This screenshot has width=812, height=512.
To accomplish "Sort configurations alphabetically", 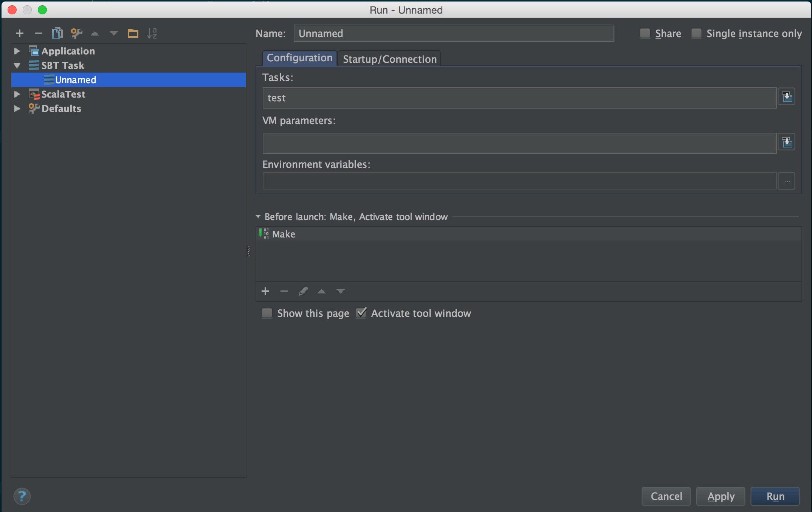I will 152,33.
